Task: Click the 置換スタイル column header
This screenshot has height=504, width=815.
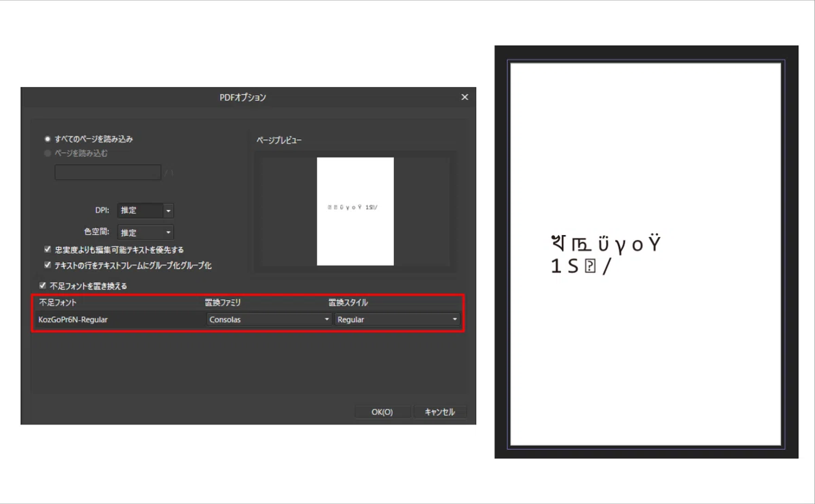Action: tap(348, 302)
